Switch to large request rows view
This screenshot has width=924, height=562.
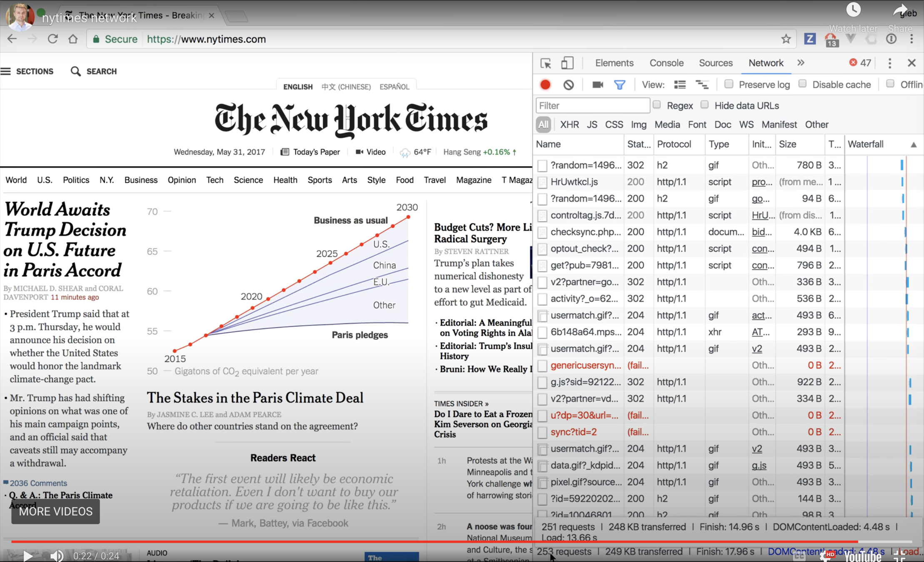679,85
